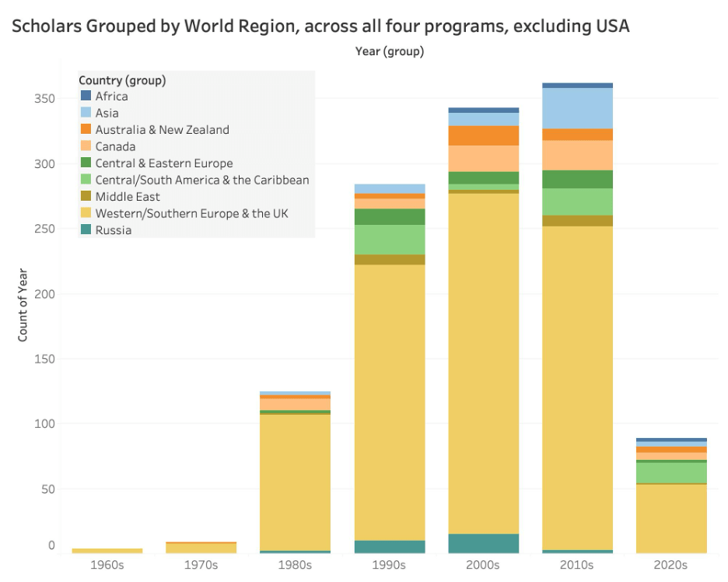Click the chart title text
Image resolution: width=728 pixels, height=582 pixels.
[x=320, y=26]
